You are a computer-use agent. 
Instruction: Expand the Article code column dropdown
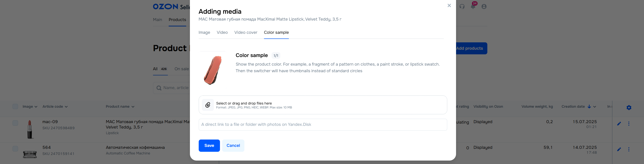tap(66, 107)
